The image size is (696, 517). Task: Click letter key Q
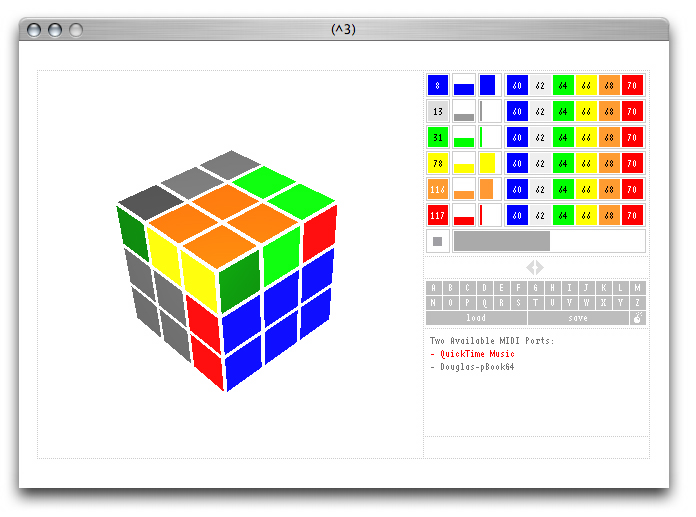[485, 303]
